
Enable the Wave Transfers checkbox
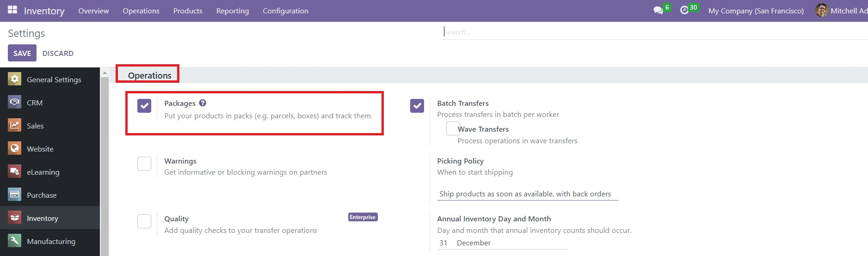452,129
